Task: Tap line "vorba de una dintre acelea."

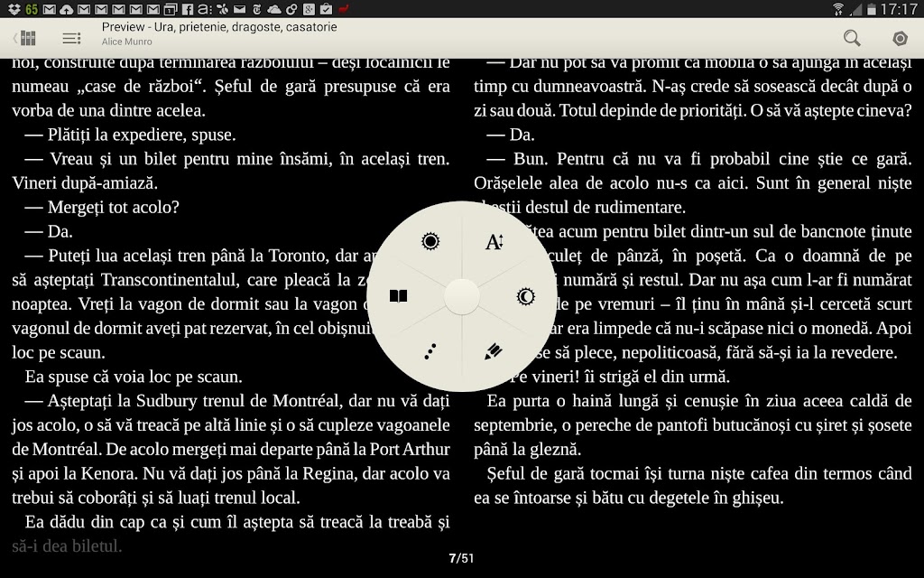Action: click(x=108, y=110)
